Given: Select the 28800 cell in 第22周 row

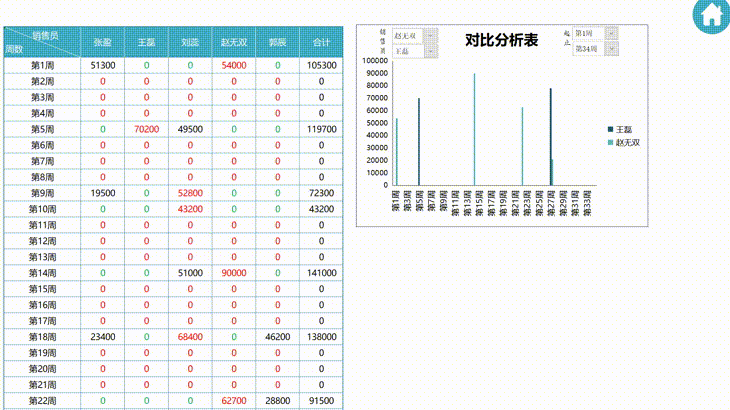Looking at the screenshot, I should pyautogui.click(x=277, y=401).
